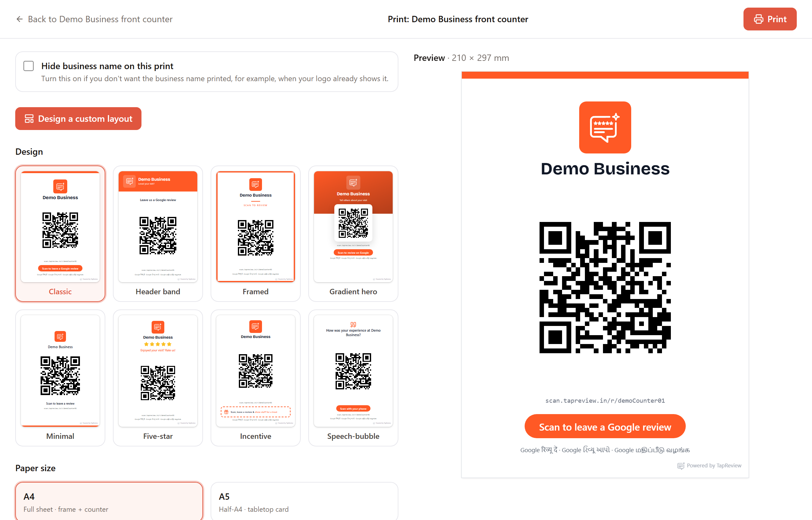Select A4 paper size
Image resolution: width=812 pixels, height=520 pixels.
pos(109,501)
